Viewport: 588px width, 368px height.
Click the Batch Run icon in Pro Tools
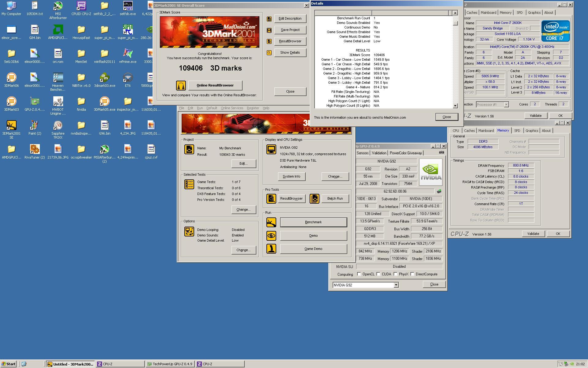tap(315, 199)
